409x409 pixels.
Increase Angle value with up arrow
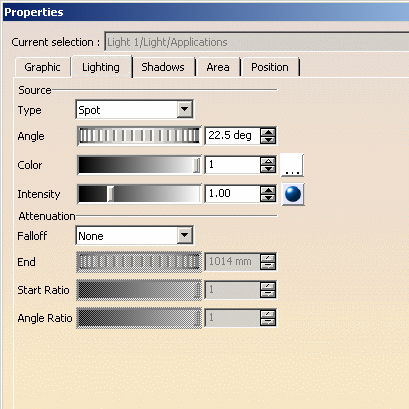tap(268, 132)
